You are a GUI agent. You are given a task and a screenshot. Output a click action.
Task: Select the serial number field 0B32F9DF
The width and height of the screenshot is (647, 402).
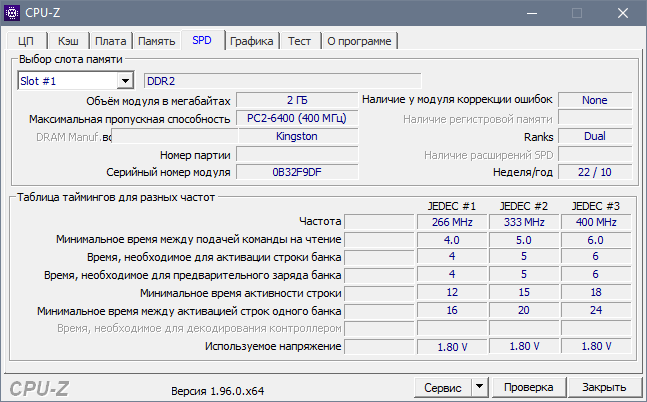click(x=296, y=172)
